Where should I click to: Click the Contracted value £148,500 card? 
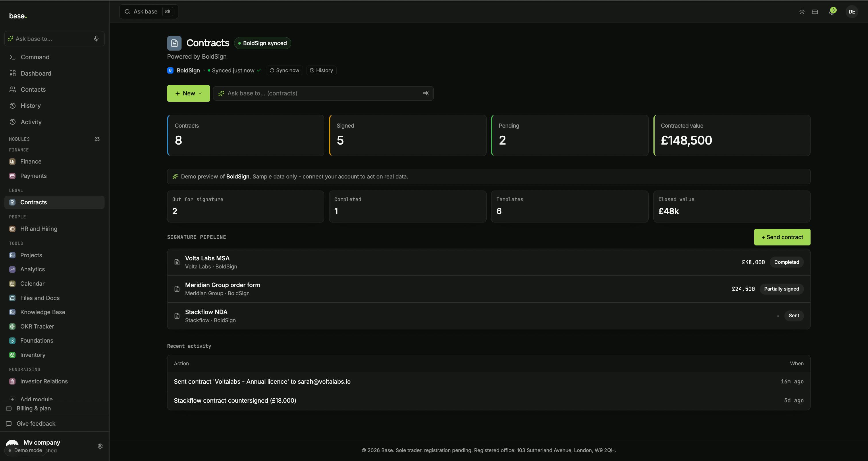click(x=732, y=135)
